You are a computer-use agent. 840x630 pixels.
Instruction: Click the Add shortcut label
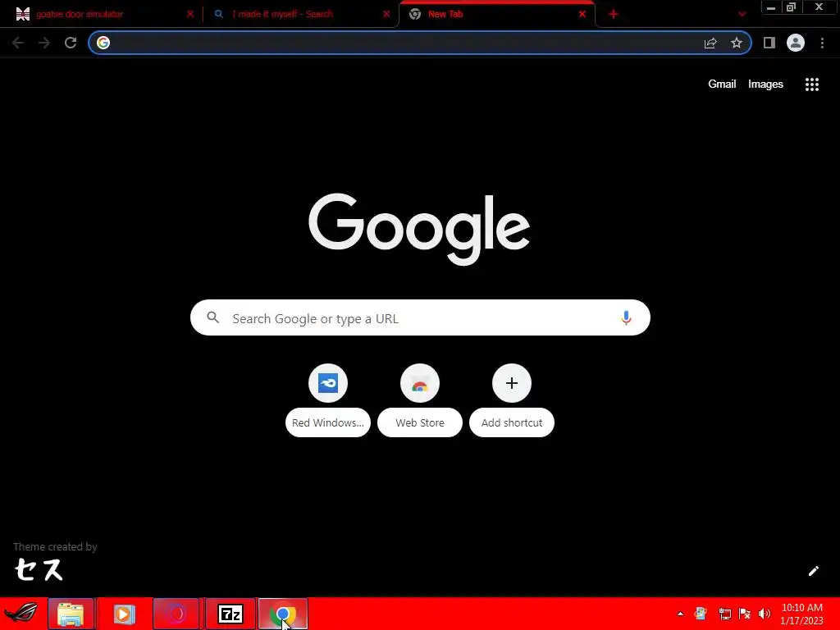(x=512, y=422)
